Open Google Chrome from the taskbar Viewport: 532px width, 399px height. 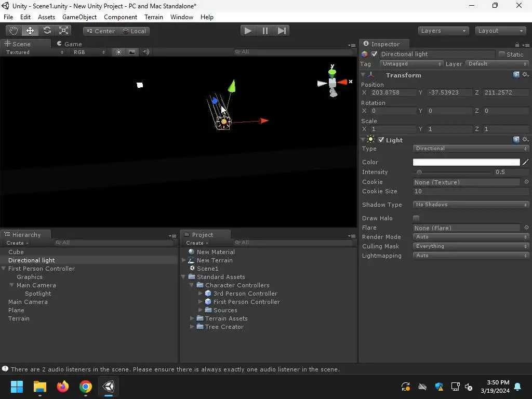[86, 387]
